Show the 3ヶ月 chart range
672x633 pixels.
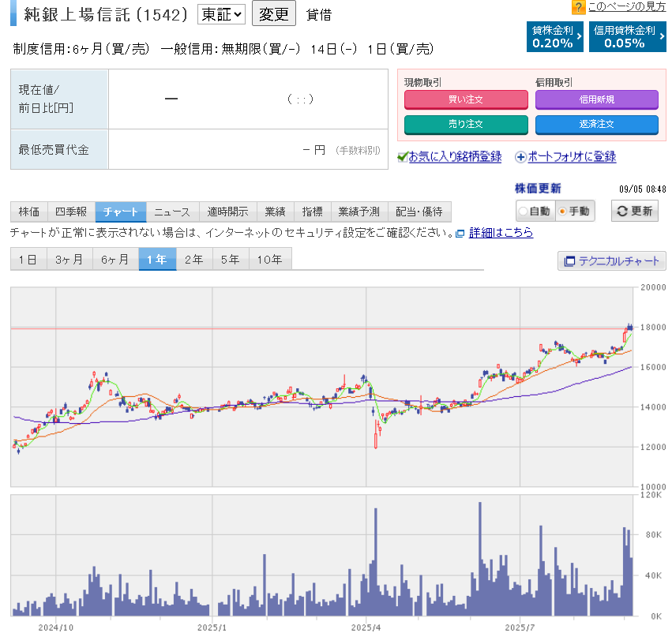pos(69,259)
